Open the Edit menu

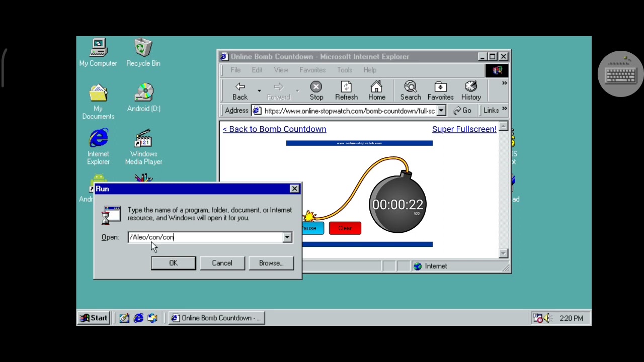257,70
